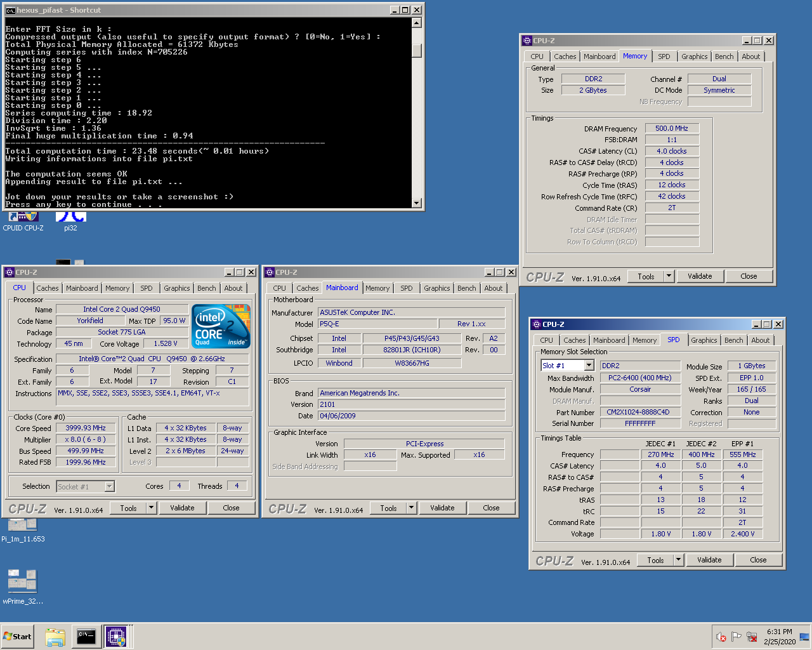This screenshot has width=812, height=650.
Task: Expand the Slot #1 memory slot dropdown
Action: pyautogui.click(x=589, y=366)
